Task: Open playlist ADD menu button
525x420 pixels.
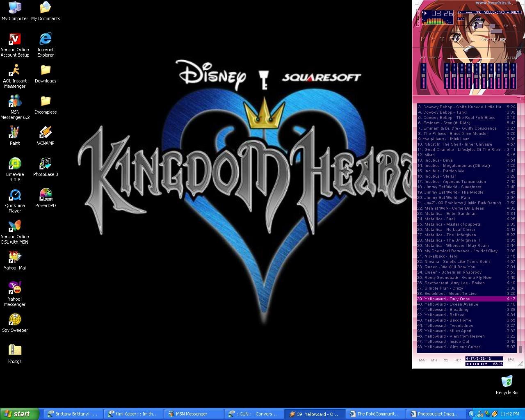Action: pyautogui.click(x=422, y=361)
